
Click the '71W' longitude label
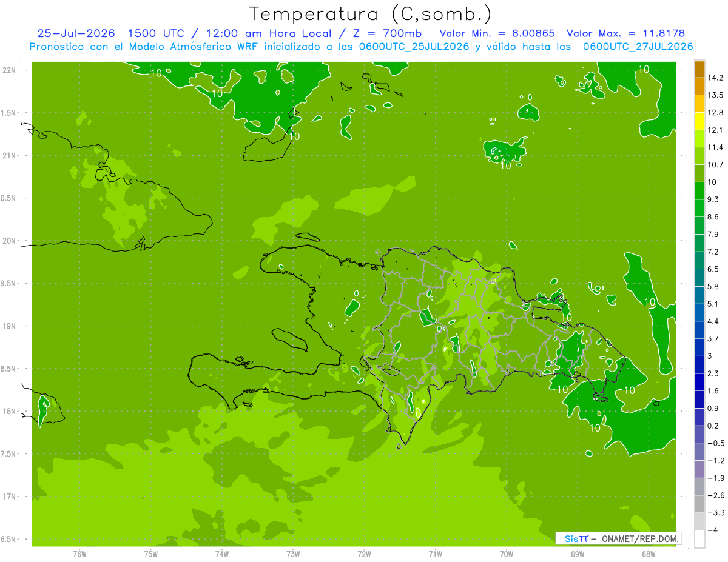pos(435,553)
